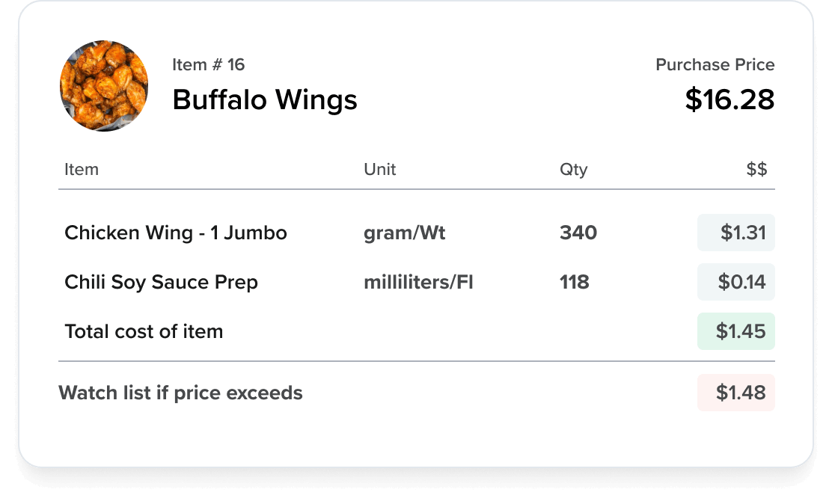Click the $$ column header
This screenshot has width=832, height=504.
click(756, 169)
